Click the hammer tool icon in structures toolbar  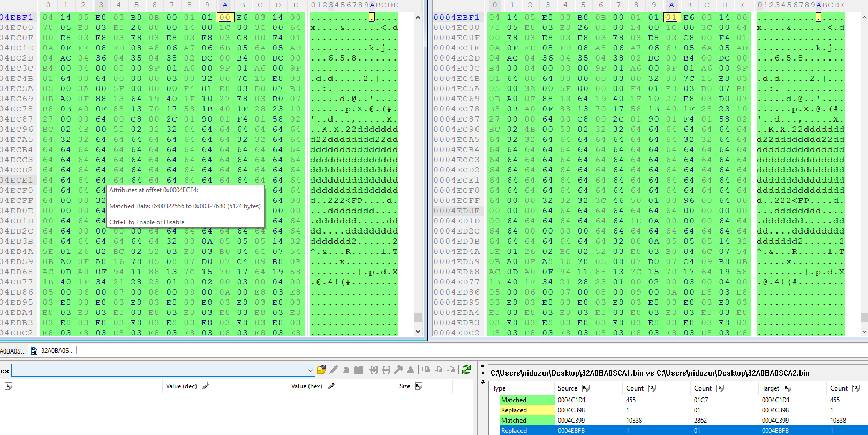(398, 370)
